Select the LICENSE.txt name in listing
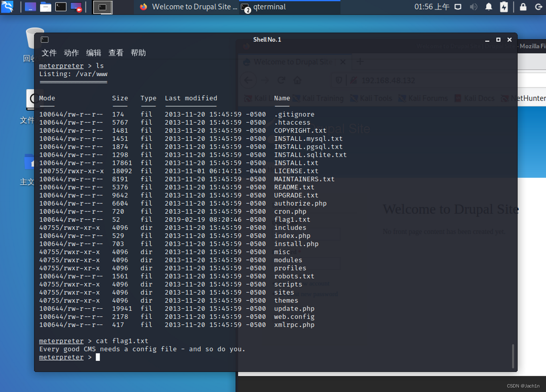546x392 pixels. click(296, 171)
